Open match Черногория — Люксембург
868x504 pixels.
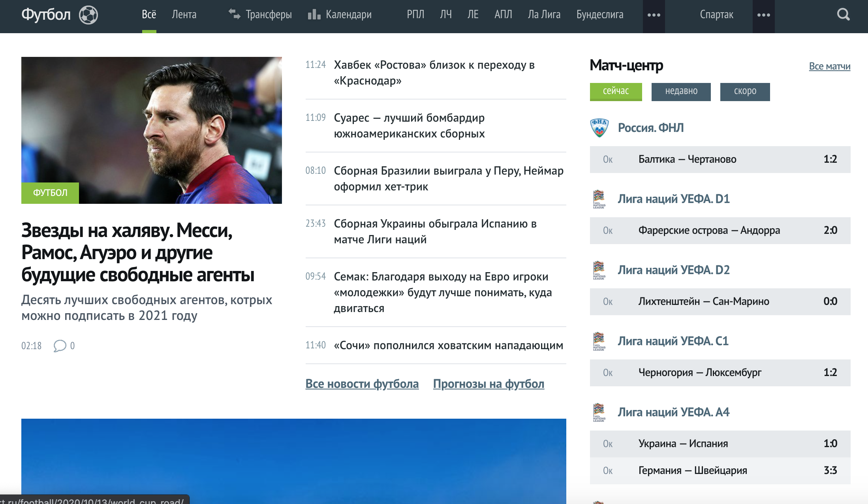[720, 373]
